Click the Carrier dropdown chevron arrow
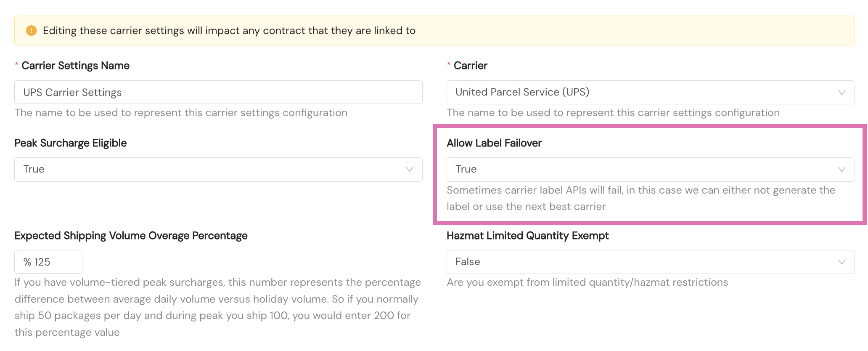The height and width of the screenshot is (351, 868). coord(842,93)
